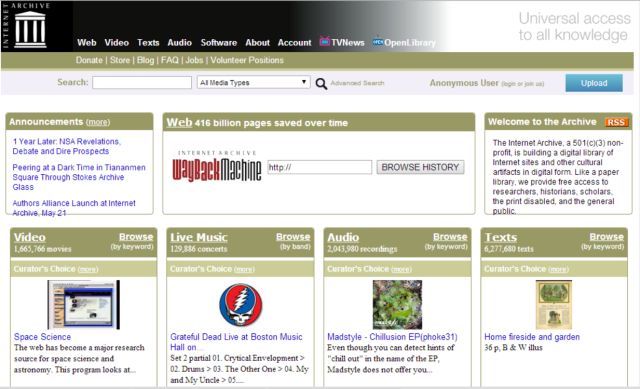Open the NSA Revelations announcement
This screenshot has width=640, height=389.
(67, 146)
